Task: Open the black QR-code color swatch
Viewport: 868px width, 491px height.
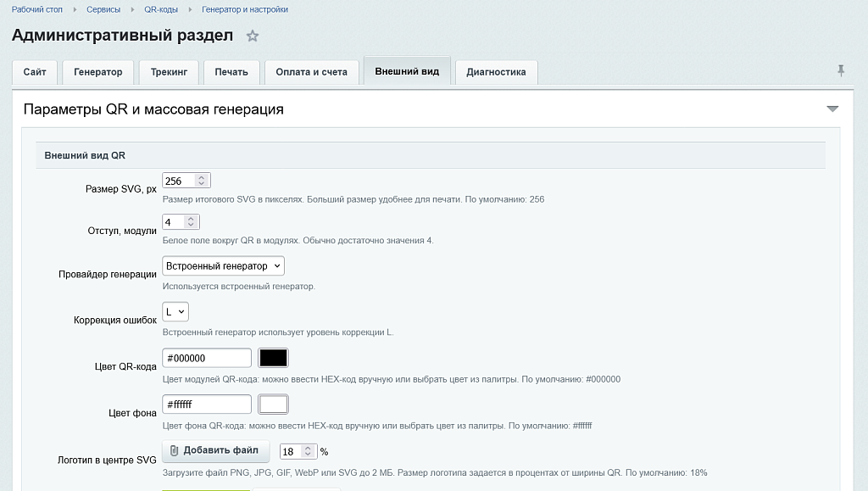Action: click(274, 358)
